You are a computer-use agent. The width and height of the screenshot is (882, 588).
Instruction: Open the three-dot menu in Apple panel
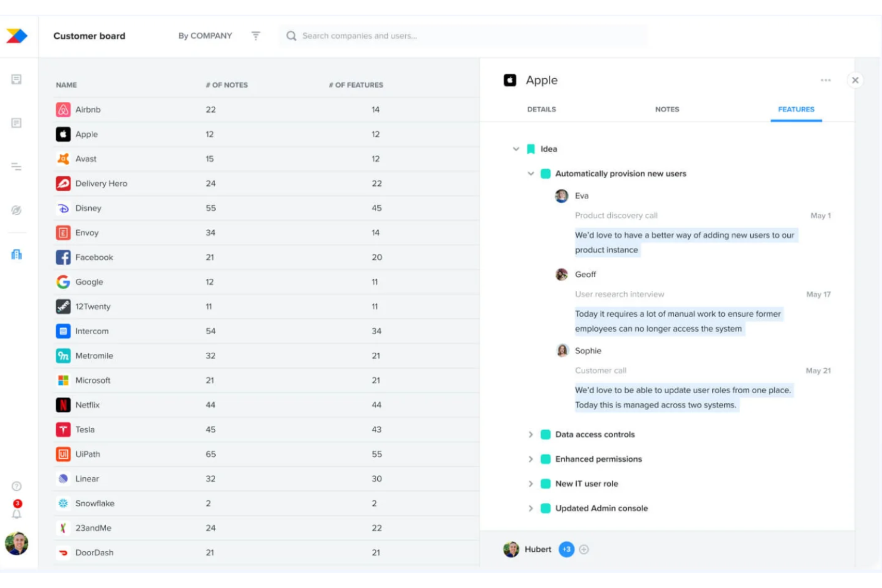click(825, 80)
